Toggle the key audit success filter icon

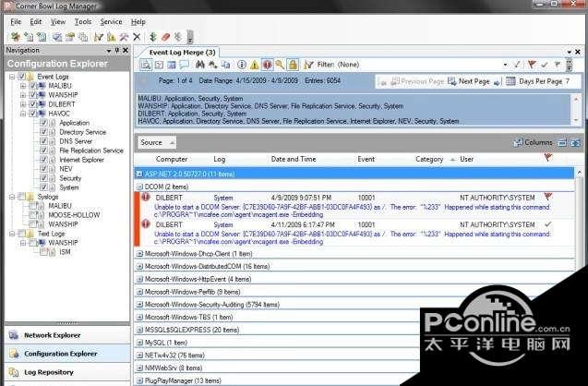pos(280,65)
